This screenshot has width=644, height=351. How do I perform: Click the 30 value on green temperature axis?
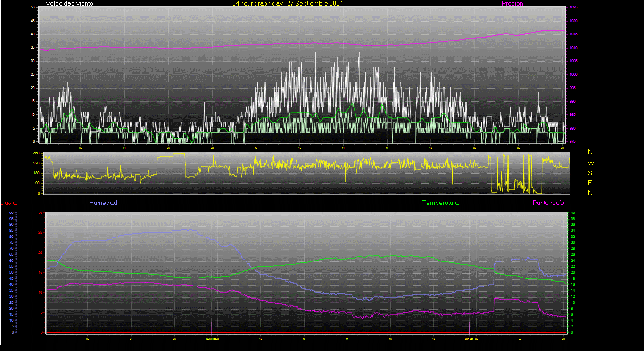pyautogui.click(x=573, y=243)
